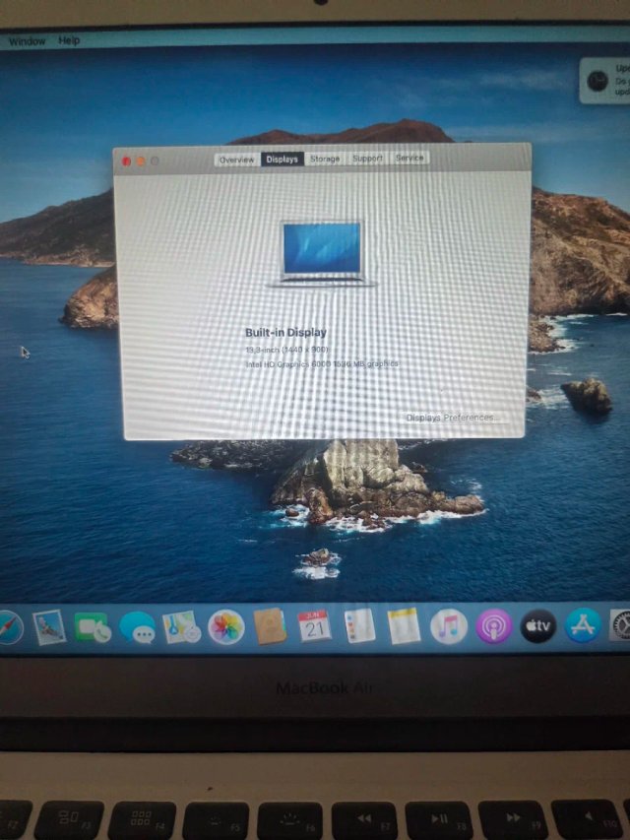Launch FaceTime from the Dock

pyautogui.click(x=93, y=627)
